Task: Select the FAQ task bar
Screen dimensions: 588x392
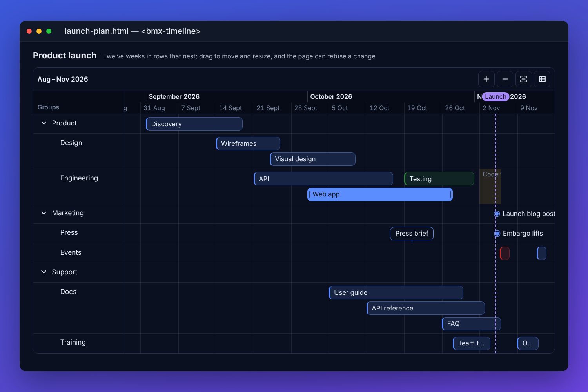Action: coord(471,324)
